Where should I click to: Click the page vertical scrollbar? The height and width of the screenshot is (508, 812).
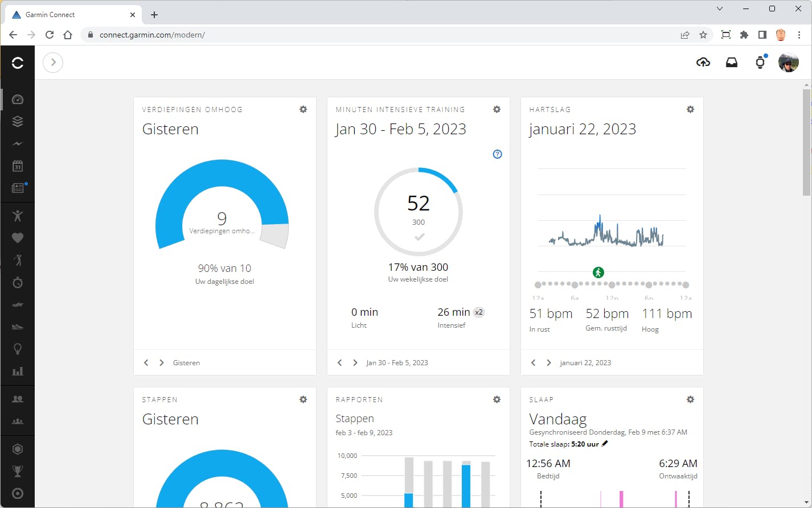(806, 142)
